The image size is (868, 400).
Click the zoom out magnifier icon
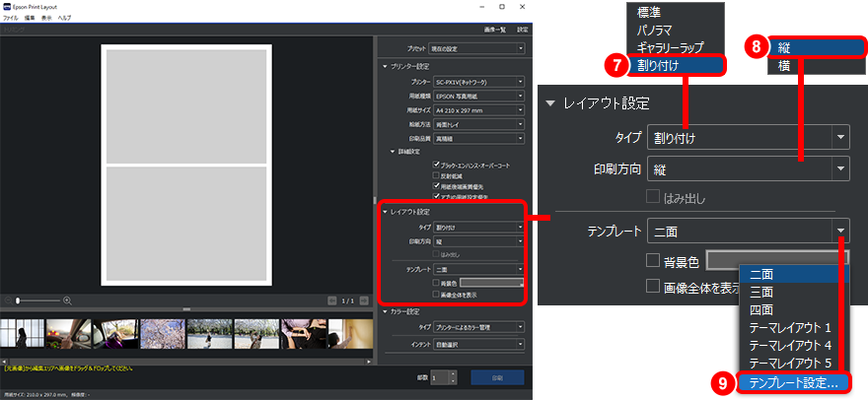coord(9,300)
